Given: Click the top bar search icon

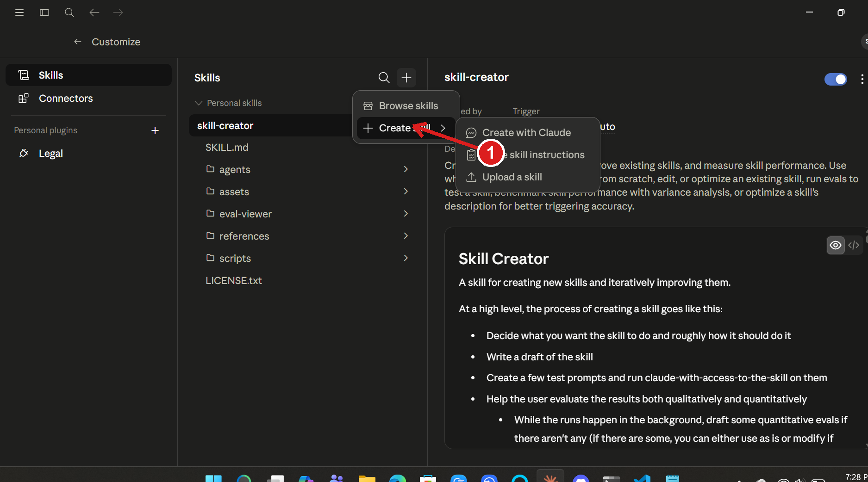Looking at the screenshot, I should coord(69,12).
